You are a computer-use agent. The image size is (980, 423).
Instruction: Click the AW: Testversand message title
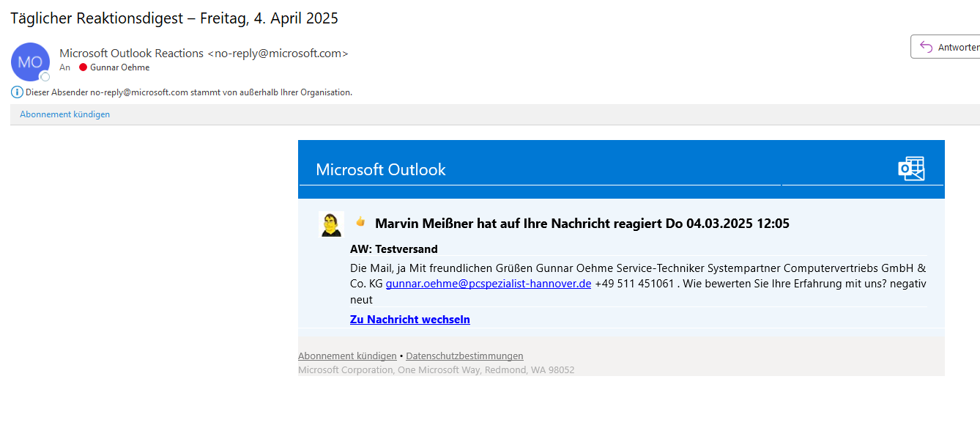pos(393,249)
